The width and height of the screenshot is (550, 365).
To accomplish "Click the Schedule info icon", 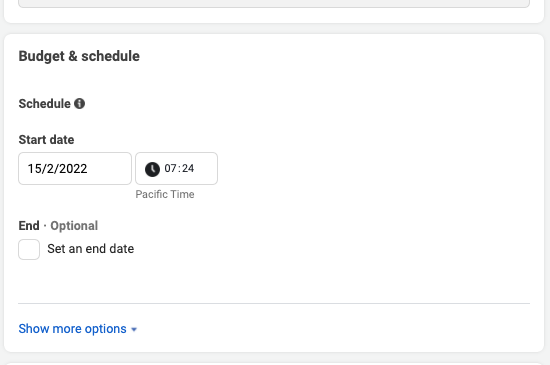I will 80,103.
